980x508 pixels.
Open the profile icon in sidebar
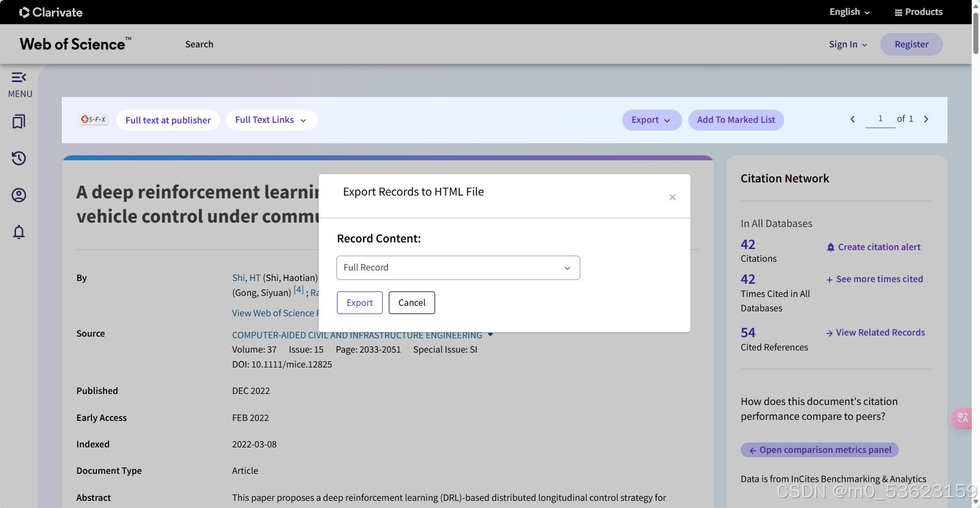tap(19, 195)
